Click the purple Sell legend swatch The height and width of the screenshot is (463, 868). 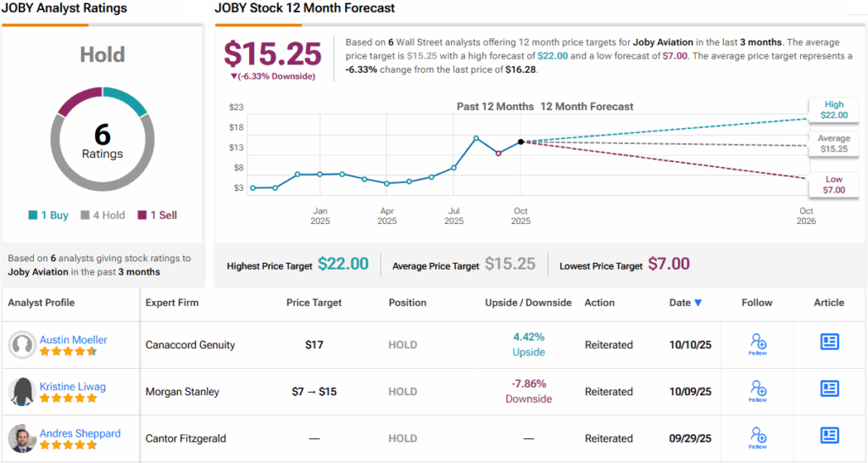142,215
